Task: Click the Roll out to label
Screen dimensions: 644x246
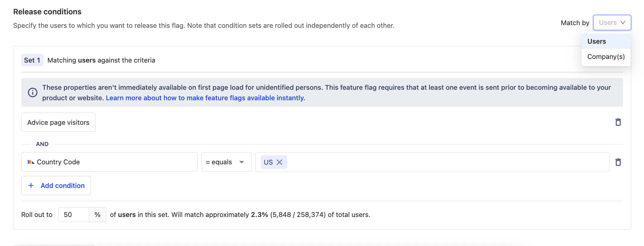Action: coord(37,215)
